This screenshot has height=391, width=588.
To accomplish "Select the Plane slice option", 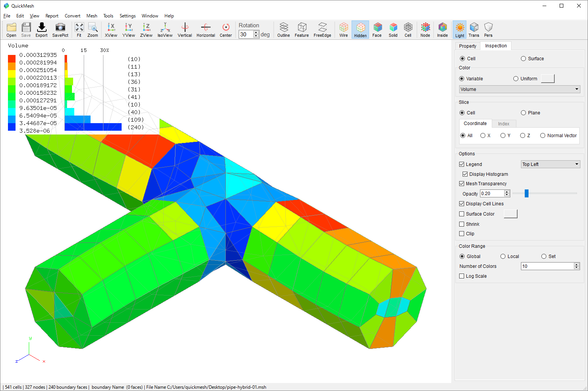I will [523, 113].
